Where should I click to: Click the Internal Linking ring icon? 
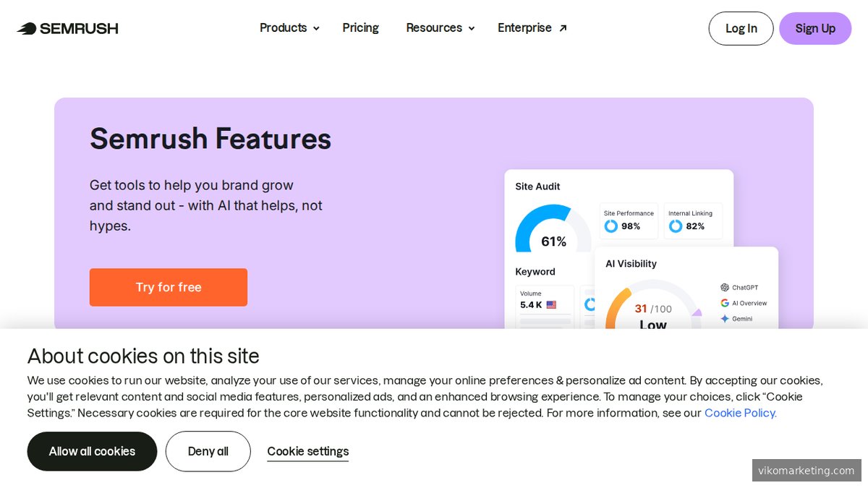click(x=674, y=225)
